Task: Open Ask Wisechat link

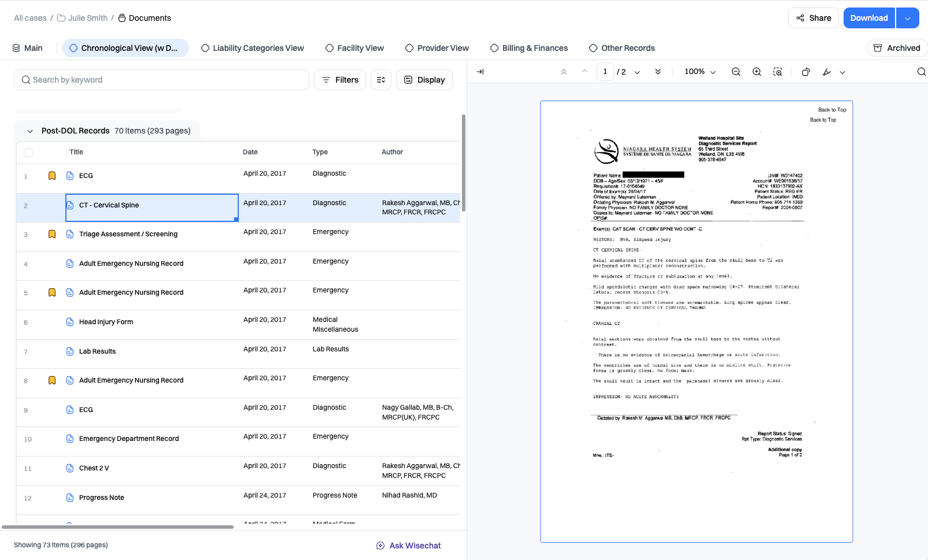Action: tap(409, 546)
